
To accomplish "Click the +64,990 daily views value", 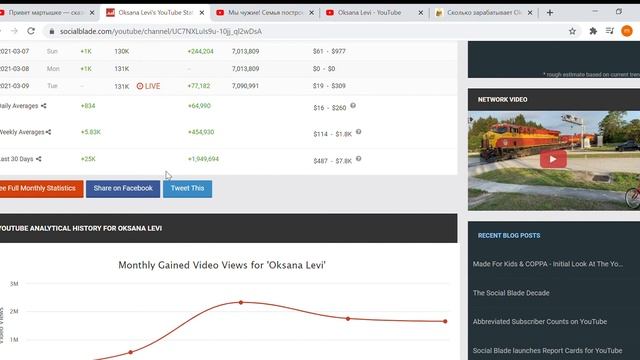I will click(x=199, y=106).
